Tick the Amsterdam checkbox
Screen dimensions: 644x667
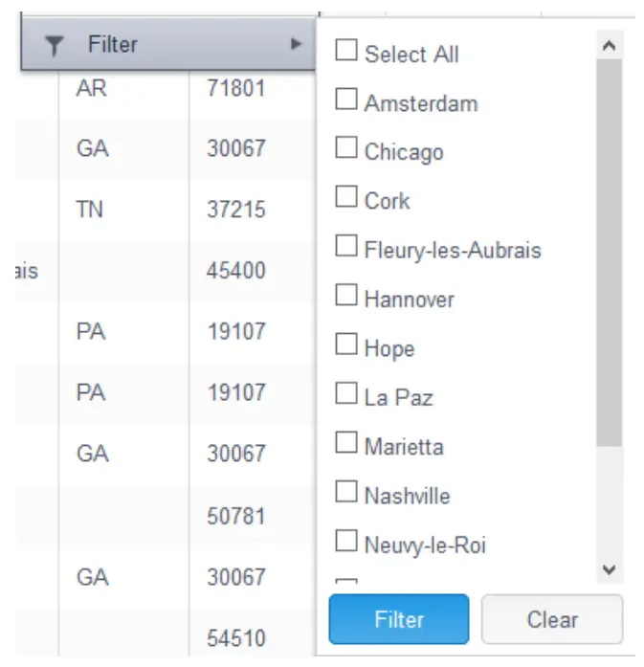point(345,100)
